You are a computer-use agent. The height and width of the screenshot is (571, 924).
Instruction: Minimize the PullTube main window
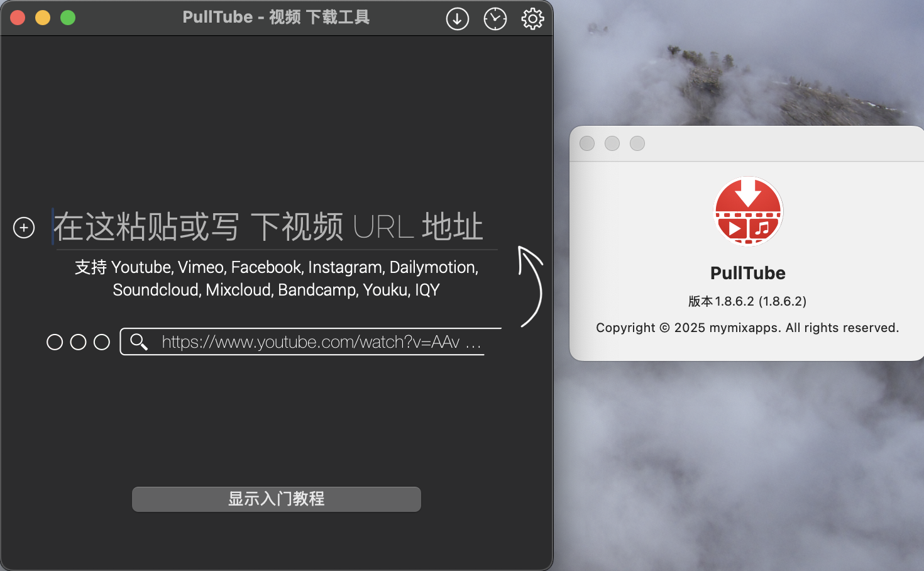point(43,18)
